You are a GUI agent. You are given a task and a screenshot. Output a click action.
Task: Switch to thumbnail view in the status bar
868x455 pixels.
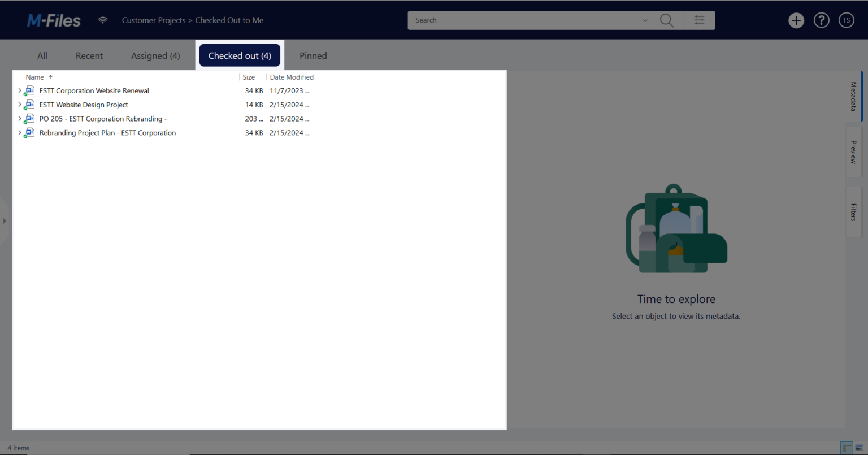860,447
